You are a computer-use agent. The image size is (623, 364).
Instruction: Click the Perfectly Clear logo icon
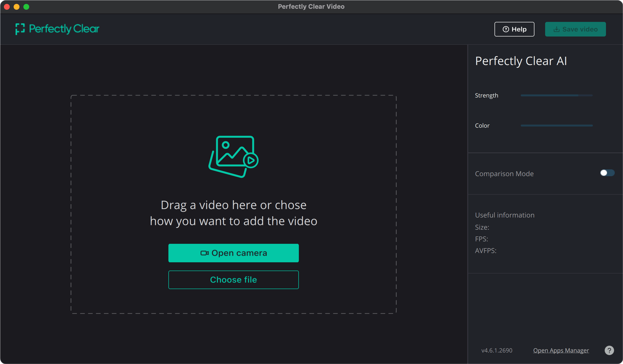[x=20, y=29]
